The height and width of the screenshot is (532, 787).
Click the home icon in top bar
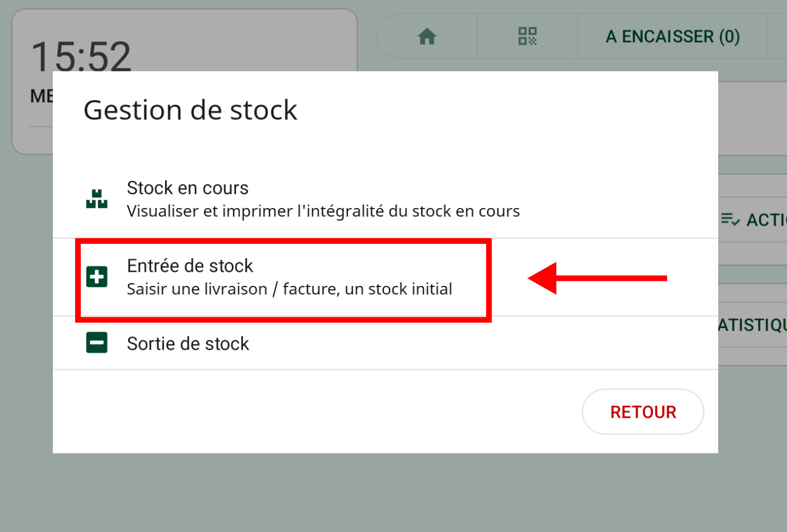(427, 37)
